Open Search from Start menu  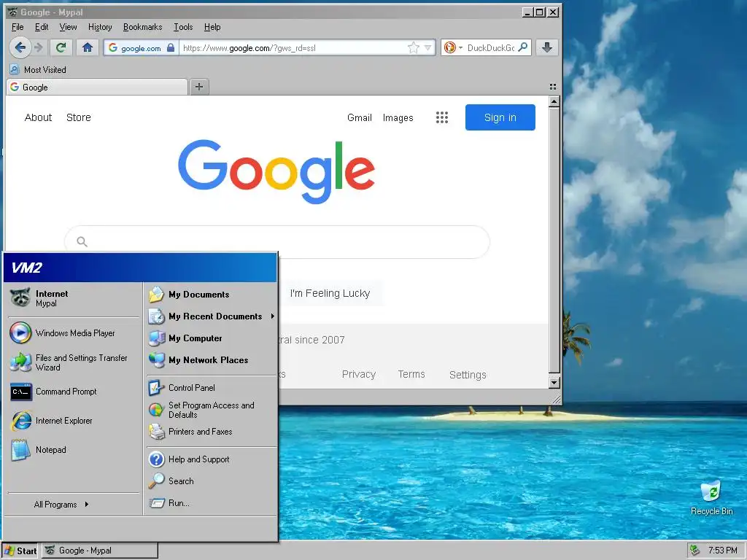[211, 481]
